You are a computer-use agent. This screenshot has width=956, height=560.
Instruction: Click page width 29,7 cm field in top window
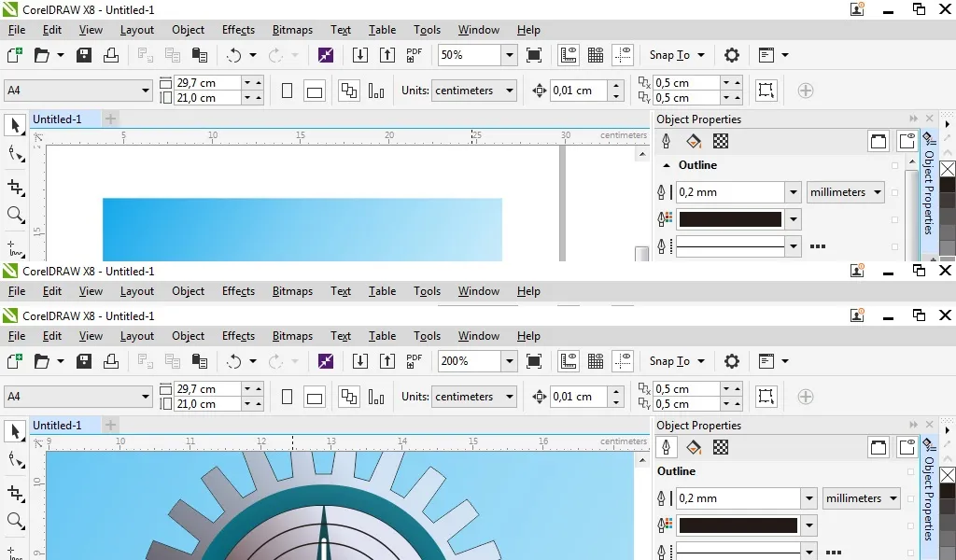point(207,83)
